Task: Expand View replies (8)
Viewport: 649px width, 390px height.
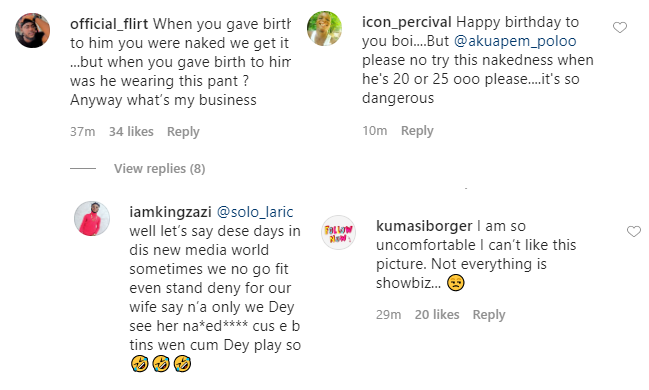Action: (159, 169)
